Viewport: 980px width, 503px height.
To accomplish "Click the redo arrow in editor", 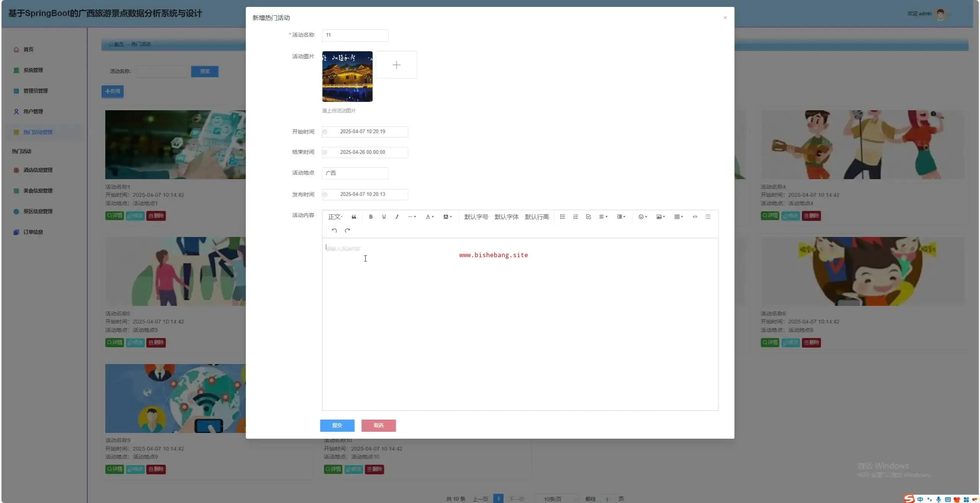I will coord(347,230).
